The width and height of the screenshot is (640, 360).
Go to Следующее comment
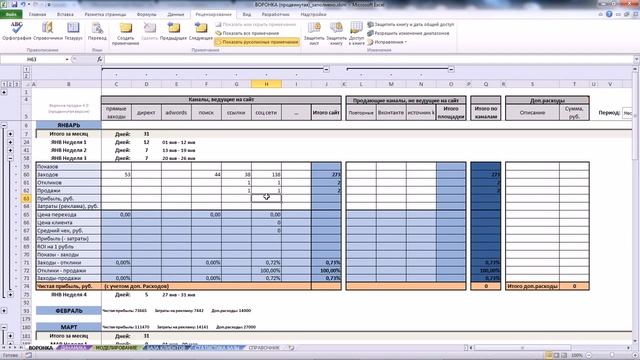(201, 31)
